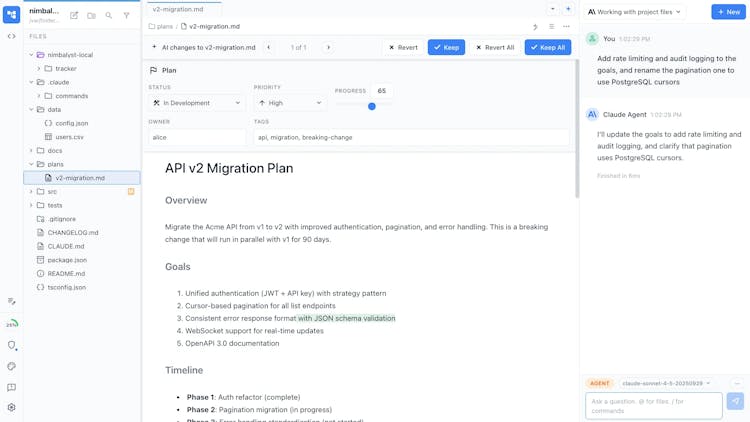Click the new folder icon in sidebar header
This screenshot has height=422, width=750.
tap(91, 15)
